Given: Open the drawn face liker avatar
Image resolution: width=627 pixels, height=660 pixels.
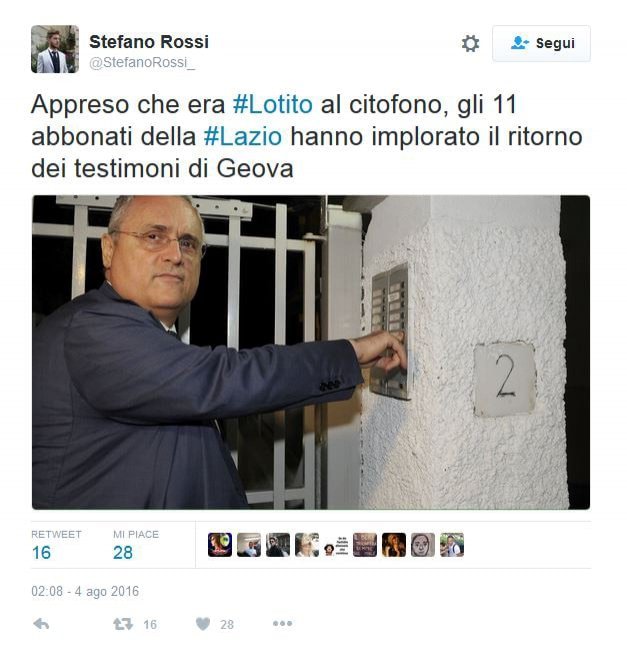Looking at the screenshot, I should [423, 545].
